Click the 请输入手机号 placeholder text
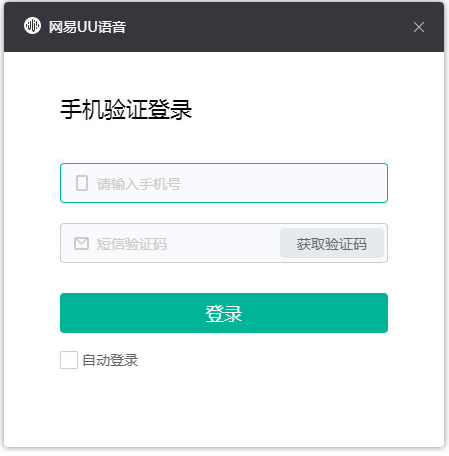449x456 pixels. pos(139,184)
